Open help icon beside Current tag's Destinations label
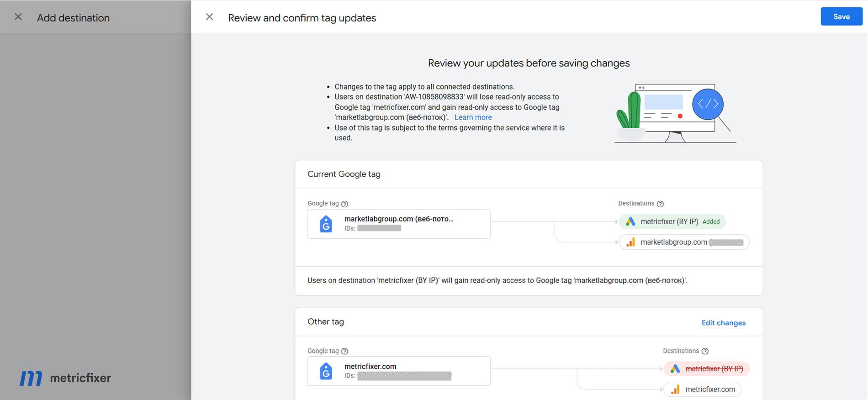This screenshot has height=400, width=868. (x=660, y=204)
